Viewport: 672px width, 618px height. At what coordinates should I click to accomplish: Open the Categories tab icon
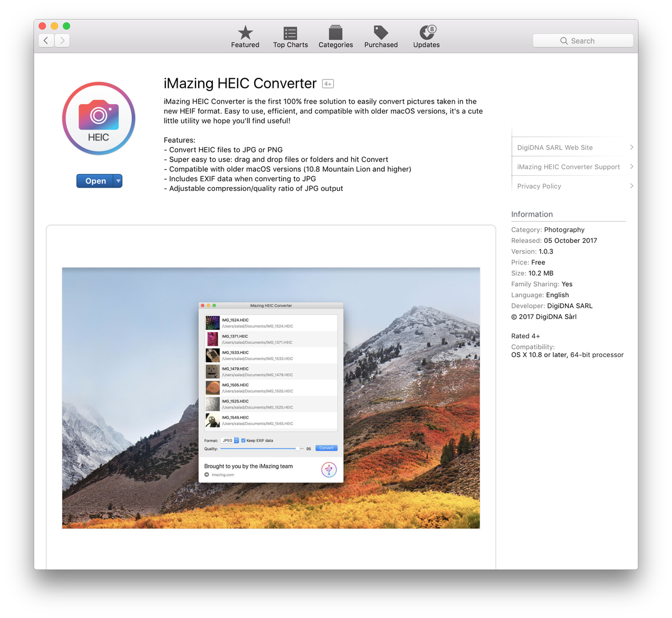click(x=335, y=32)
